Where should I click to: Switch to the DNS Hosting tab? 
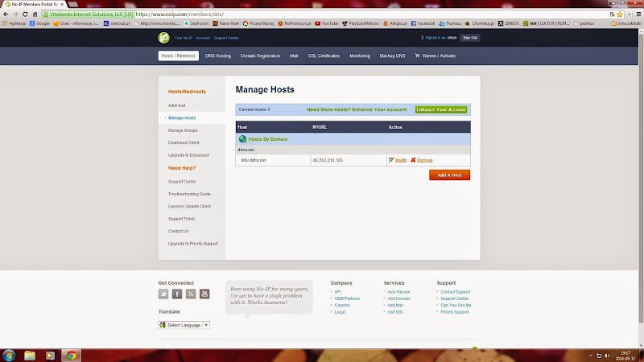coord(217,56)
